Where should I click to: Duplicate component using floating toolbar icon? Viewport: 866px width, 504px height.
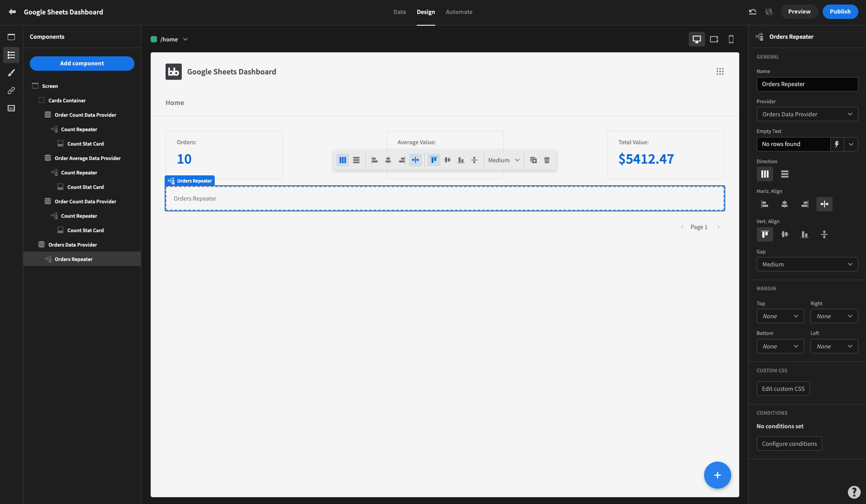534,160
